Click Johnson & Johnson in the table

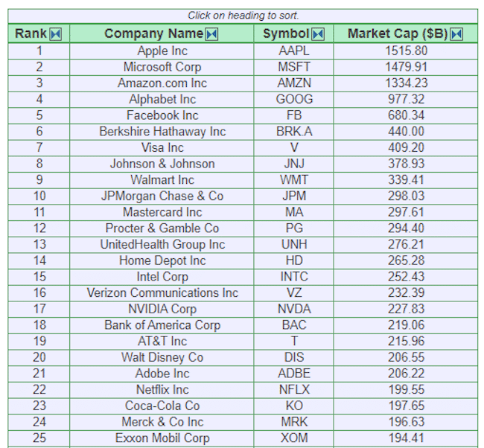pos(162,164)
